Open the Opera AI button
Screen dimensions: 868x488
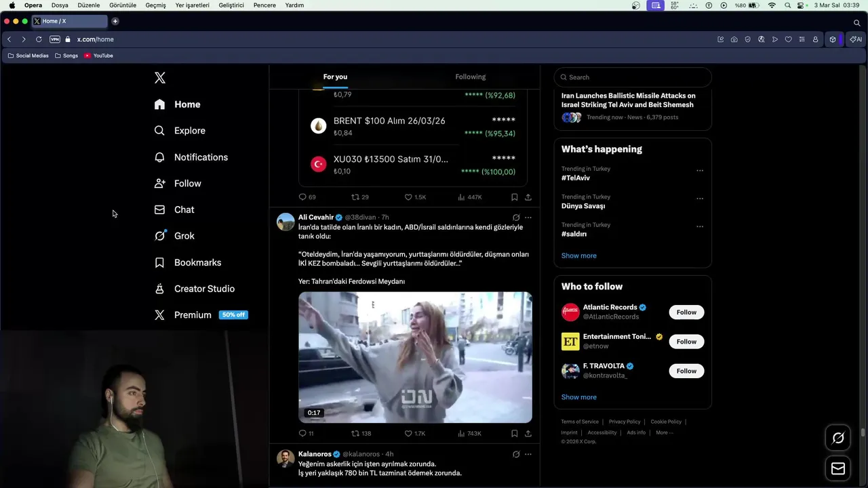[856, 39]
